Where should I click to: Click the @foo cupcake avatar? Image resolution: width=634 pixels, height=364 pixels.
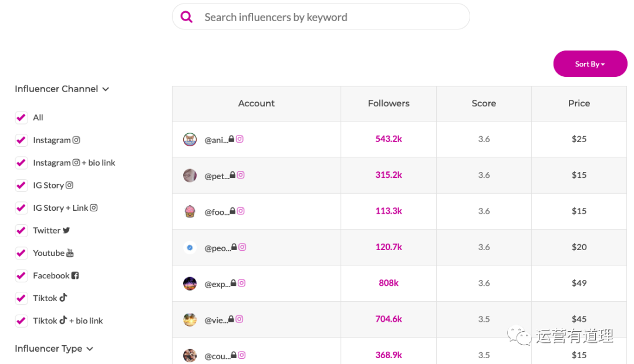pyautogui.click(x=190, y=211)
